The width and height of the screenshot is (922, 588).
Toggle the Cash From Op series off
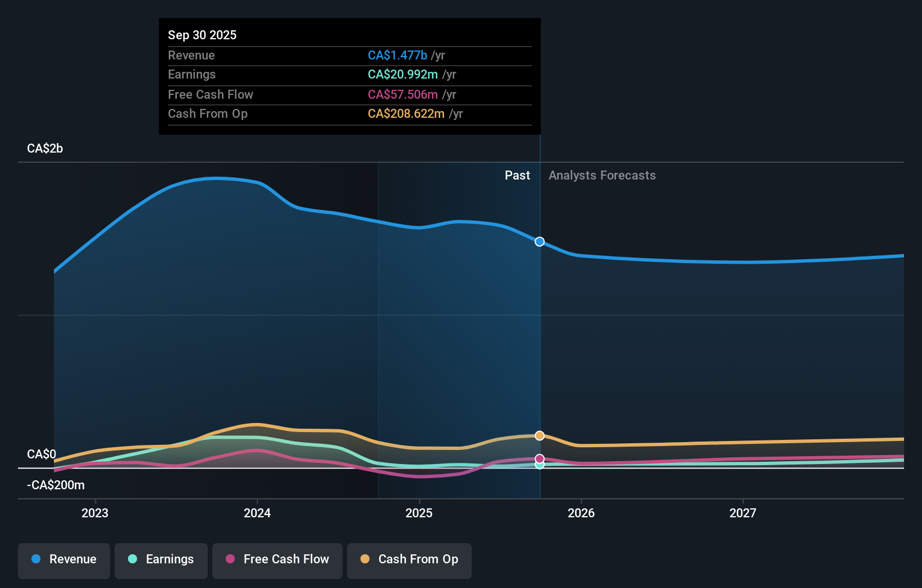[x=409, y=559]
